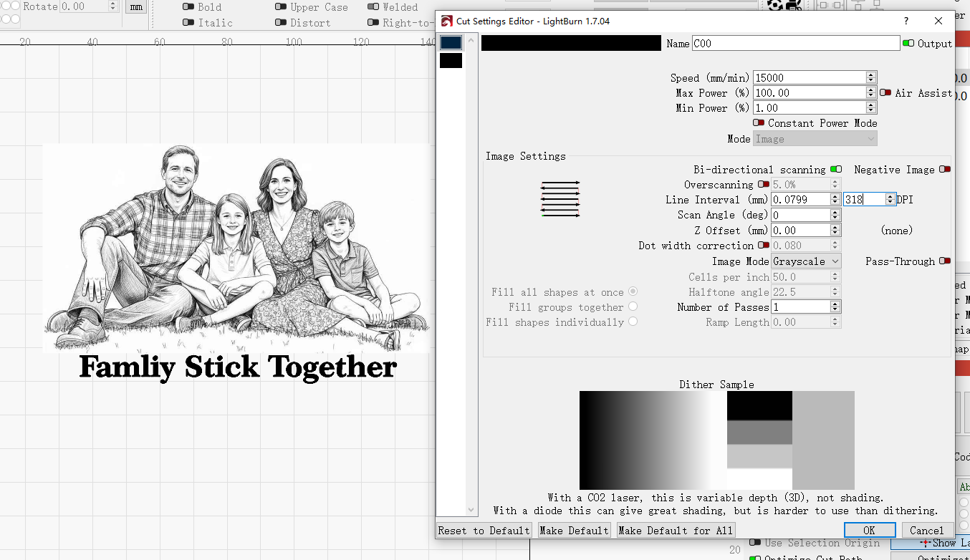Enable the Negative Image toggle

945,170
